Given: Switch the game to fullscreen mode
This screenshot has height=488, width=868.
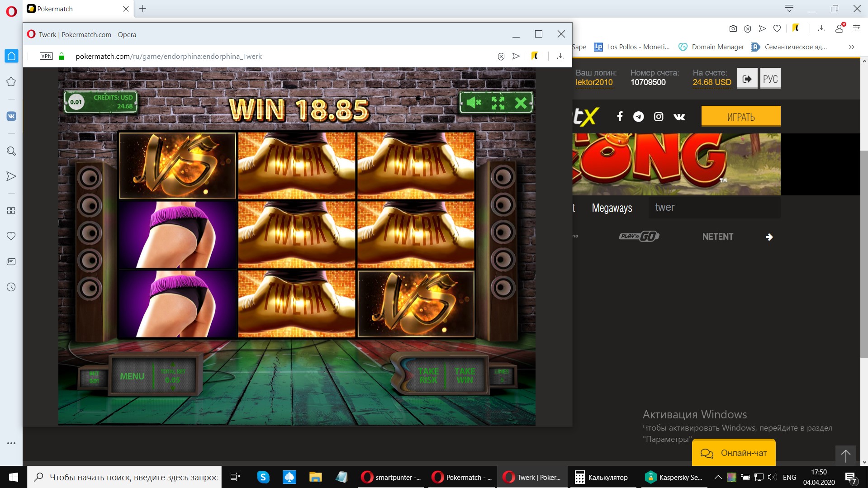Looking at the screenshot, I should [498, 103].
